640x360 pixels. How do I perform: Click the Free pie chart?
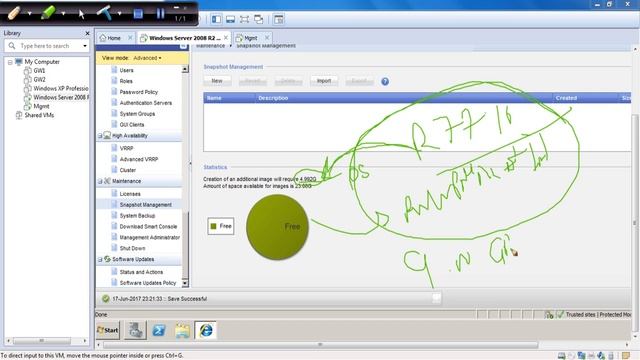278,227
